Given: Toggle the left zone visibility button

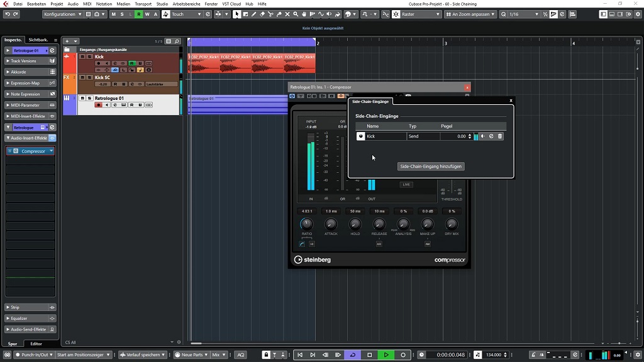Looking at the screenshot, I should (603, 14).
